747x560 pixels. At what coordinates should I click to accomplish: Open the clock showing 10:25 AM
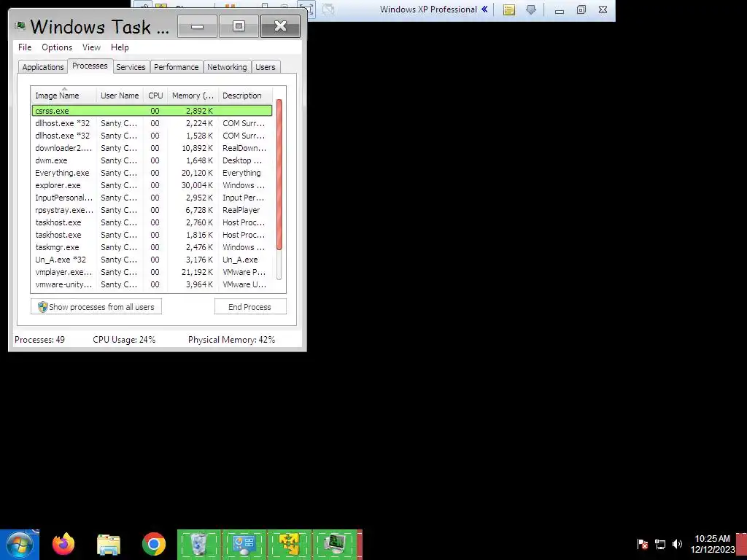pyautogui.click(x=712, y=544)
